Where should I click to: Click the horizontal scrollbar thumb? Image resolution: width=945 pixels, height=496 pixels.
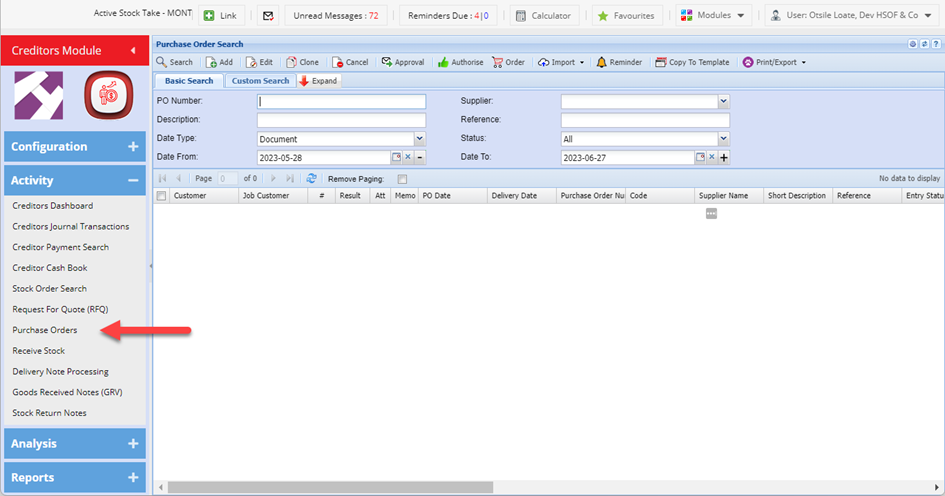[x=330, y=487]
